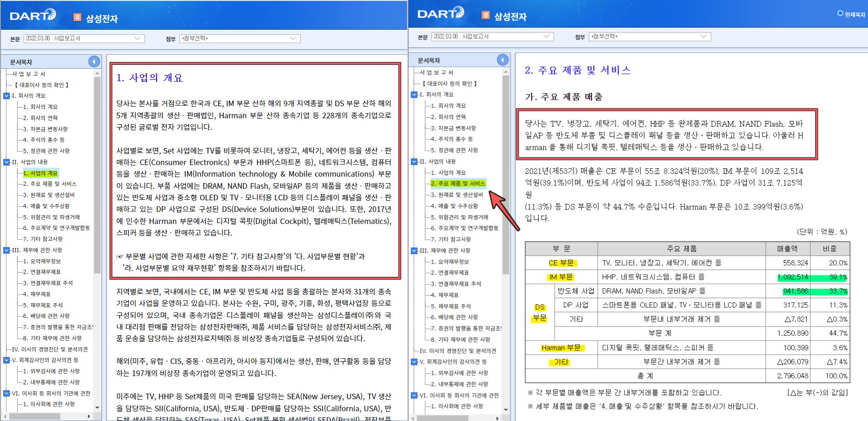This screenshot has width=868, height=421.
Task: Select '1. 사업의 개요' in left tree
Action: pos(41,173)
